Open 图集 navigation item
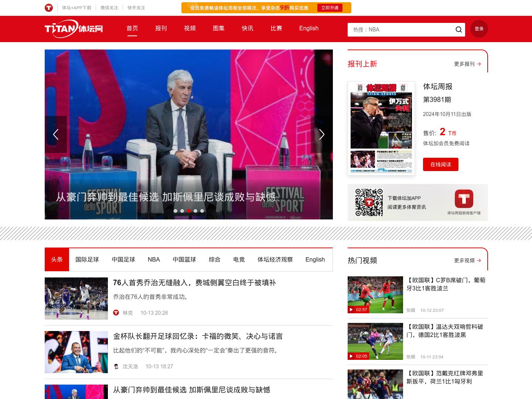This screenshot has height=399, width=532. [x=219, y=28]
